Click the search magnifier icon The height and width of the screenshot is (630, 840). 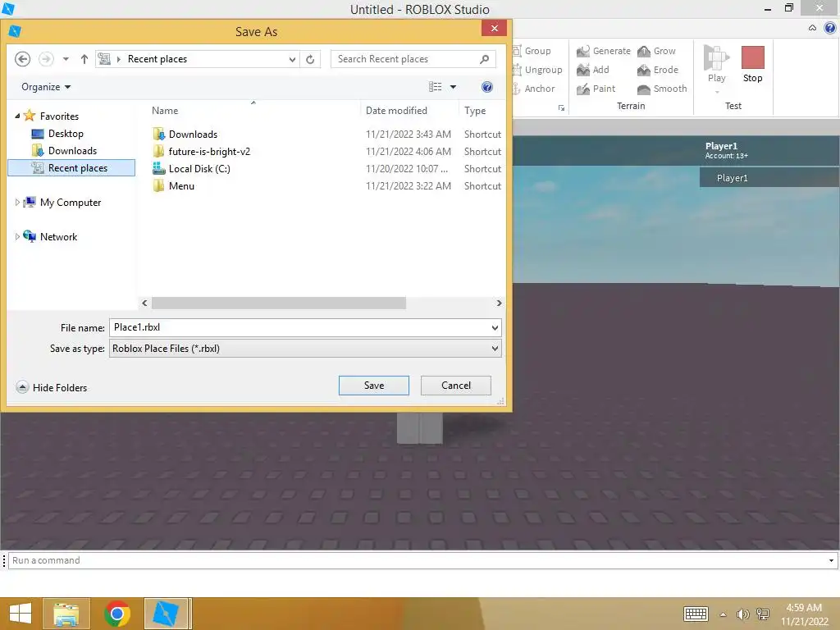(x=484, y=59)
